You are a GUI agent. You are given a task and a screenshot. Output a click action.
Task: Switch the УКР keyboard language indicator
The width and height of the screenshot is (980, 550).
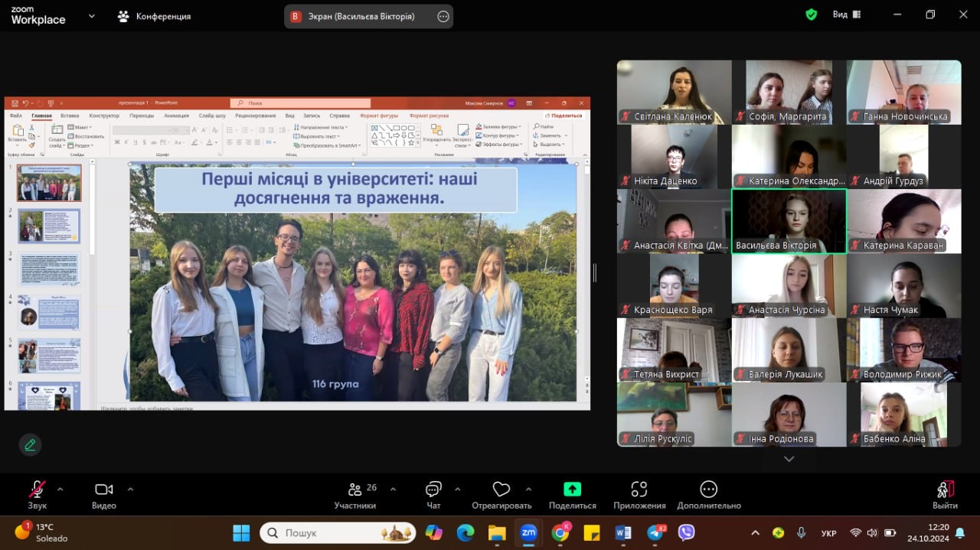click(x=828, y=533)
